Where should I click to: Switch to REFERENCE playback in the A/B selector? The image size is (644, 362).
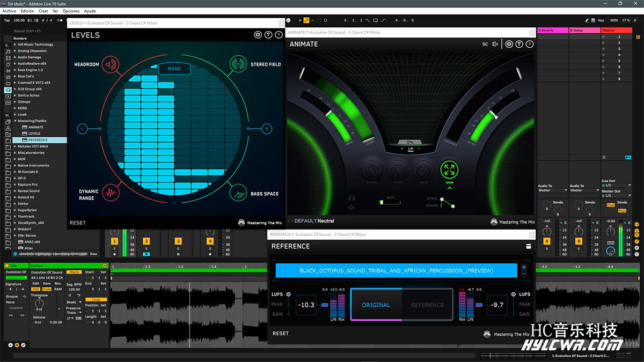tap(428, 305)
